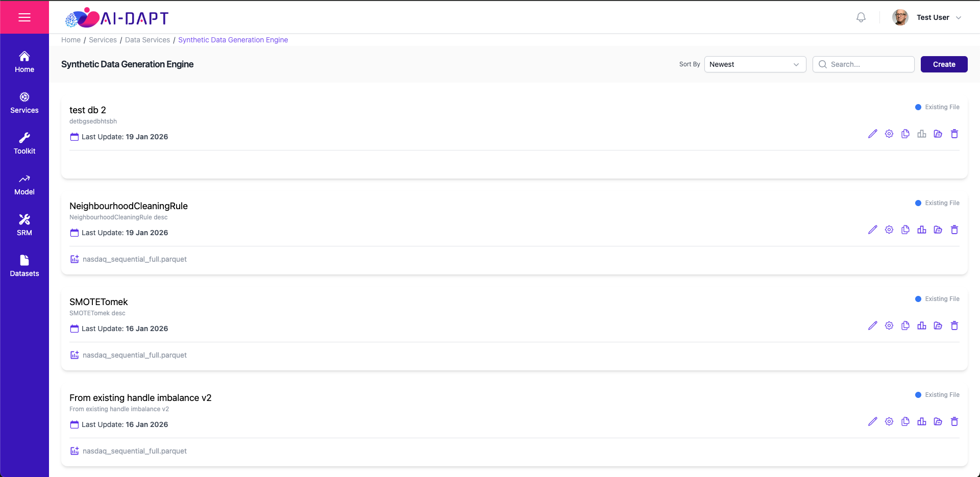Delete NeighbourhoodCleaningRule with trash icon
The height and width of the screenshot is (477, 980).
(954, 230)
